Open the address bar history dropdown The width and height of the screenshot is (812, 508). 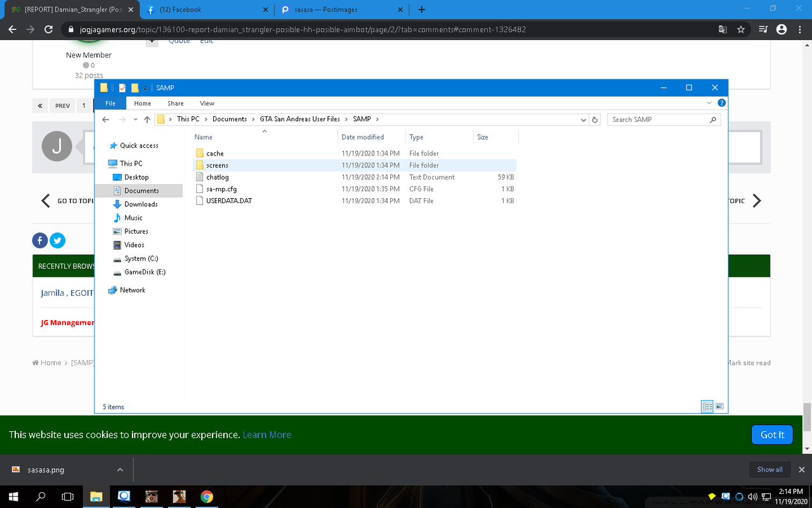584,119
